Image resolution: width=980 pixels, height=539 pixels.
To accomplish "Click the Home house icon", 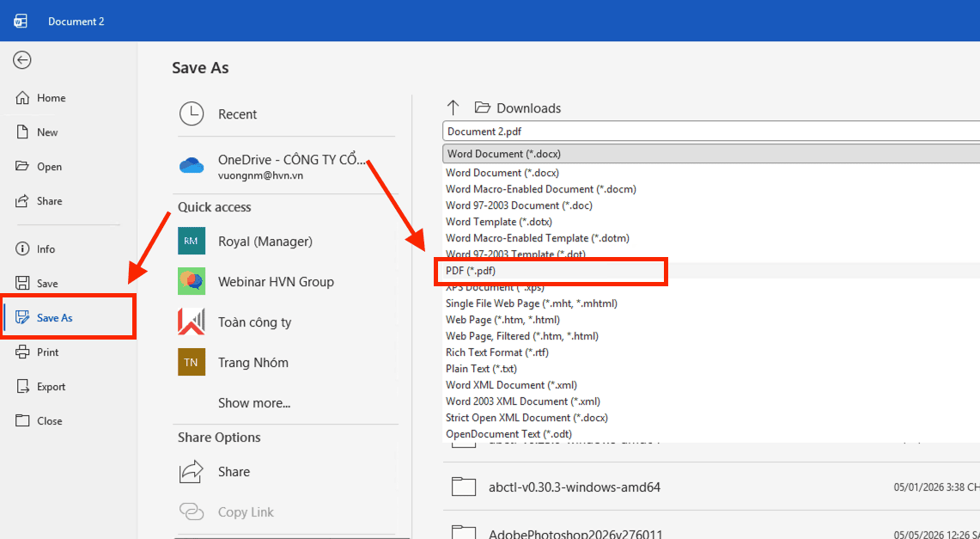I will (x=22, y=97).
